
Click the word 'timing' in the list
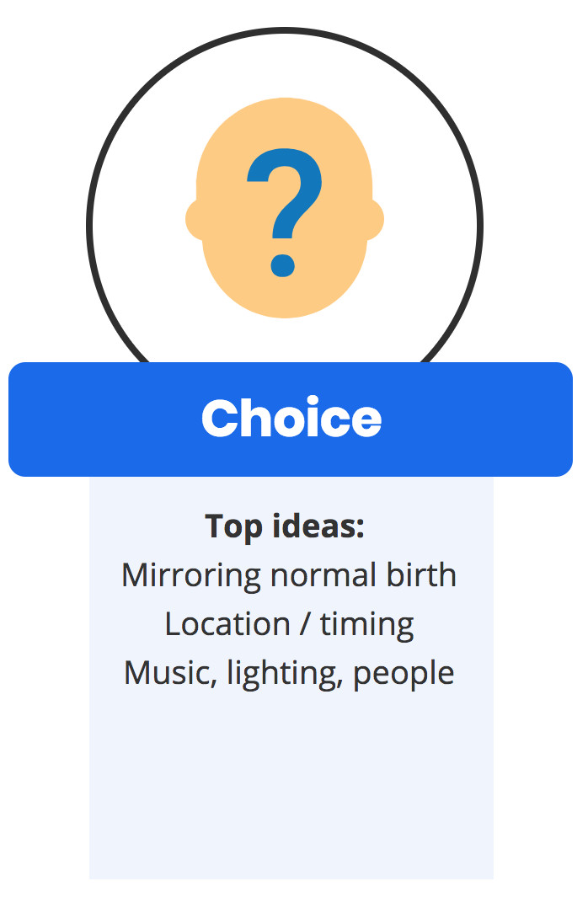[x=367, y=625]
